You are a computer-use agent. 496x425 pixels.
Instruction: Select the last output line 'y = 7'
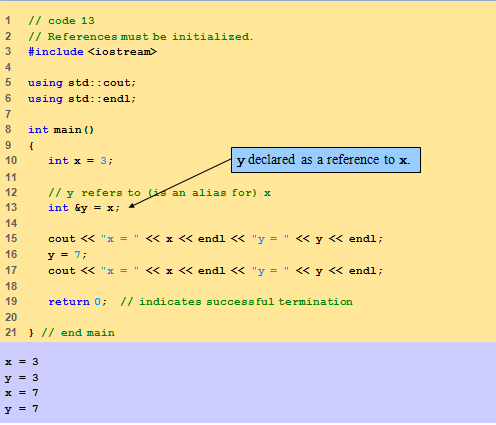pyautogui.click(x=22, y=409)
